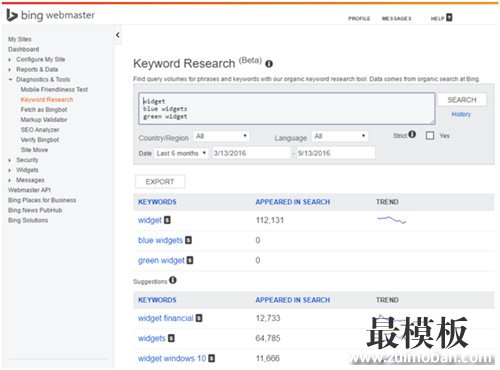Click the icon beside the widgets suggestion

[171, 338]
